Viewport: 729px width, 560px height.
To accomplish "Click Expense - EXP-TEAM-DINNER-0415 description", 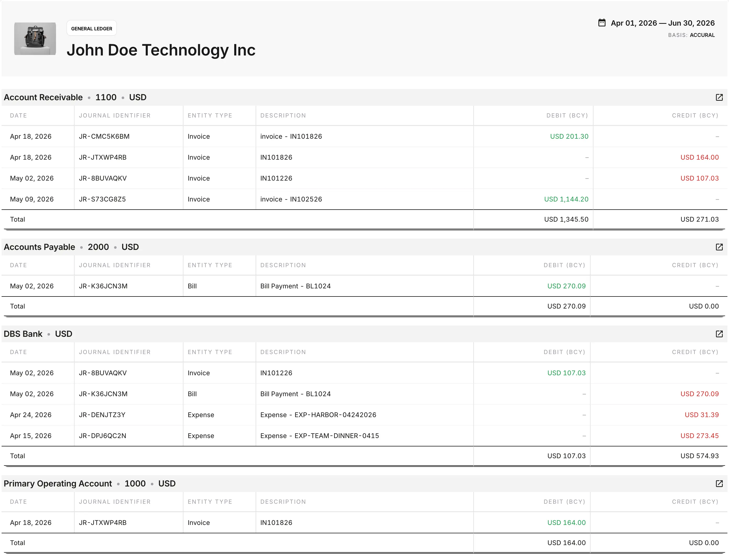I will (319, 436).
